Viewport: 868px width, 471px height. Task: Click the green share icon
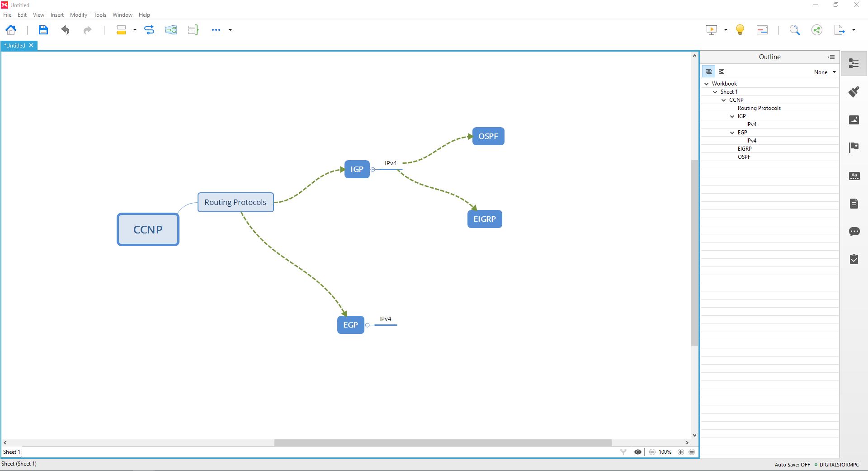click(816, 30)
